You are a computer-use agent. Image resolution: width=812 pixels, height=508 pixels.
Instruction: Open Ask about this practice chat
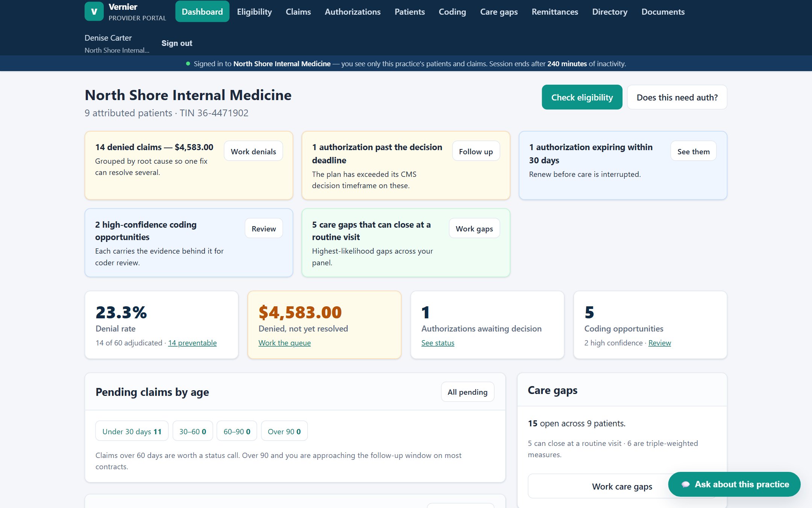tap(734, 484)
